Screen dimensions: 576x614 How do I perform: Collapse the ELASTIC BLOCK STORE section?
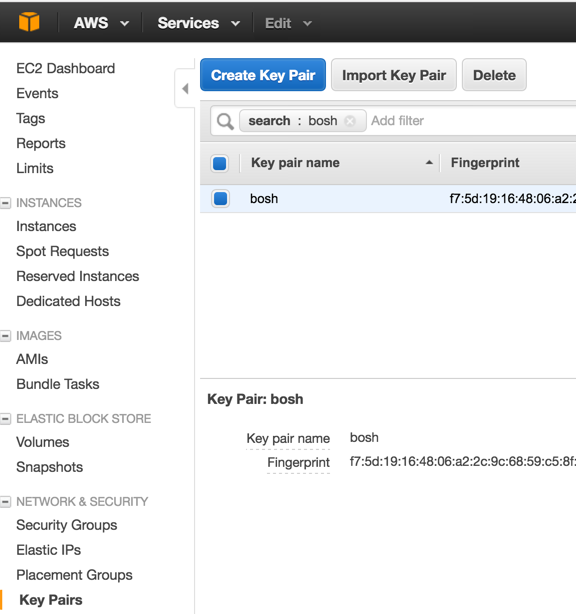click(6, 419)
